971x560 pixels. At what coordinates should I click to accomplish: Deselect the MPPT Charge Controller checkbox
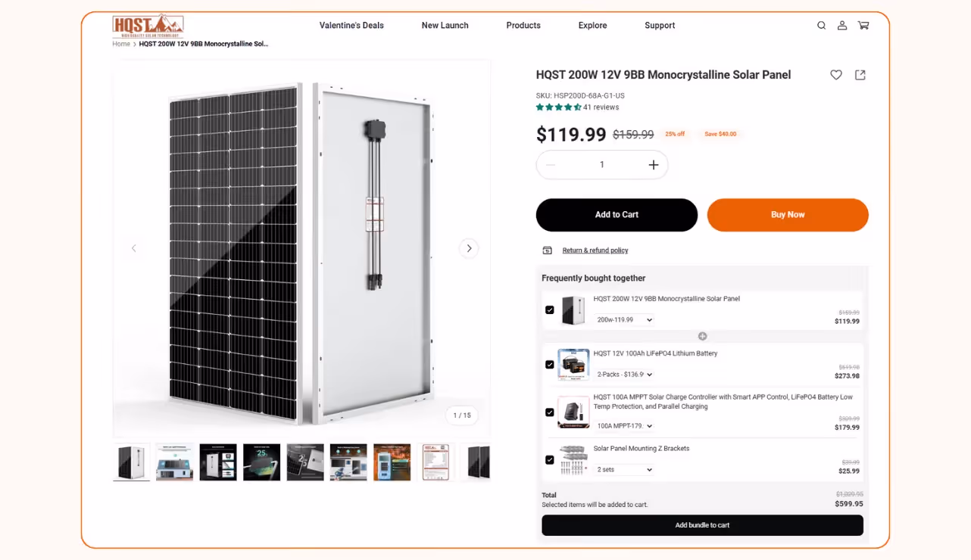550,412
